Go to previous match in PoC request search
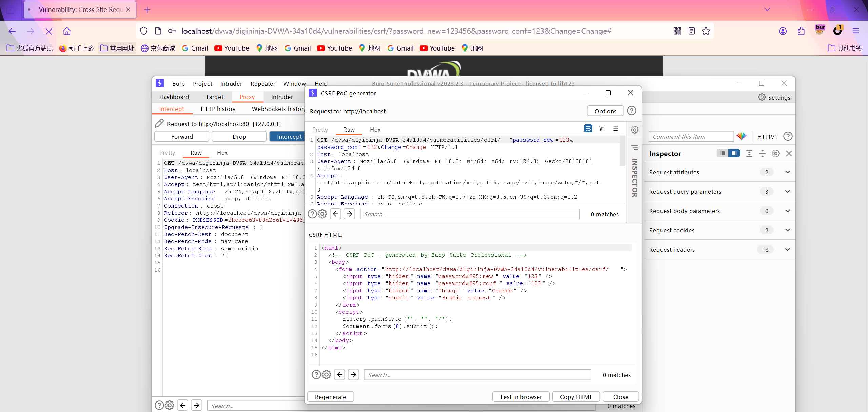 336,214
